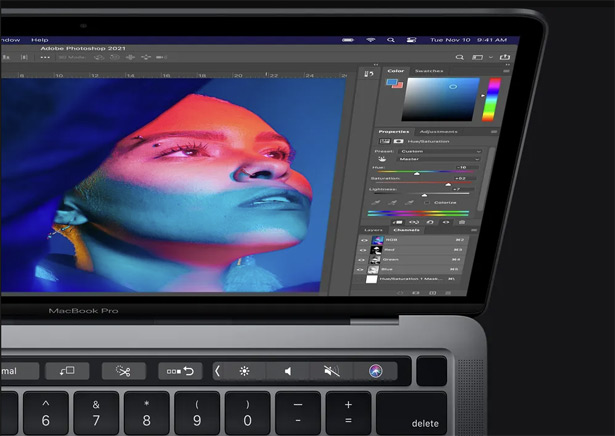Click the Saturation value field
This screenshot has height=436, width=615.
click(x=464, y=178)
